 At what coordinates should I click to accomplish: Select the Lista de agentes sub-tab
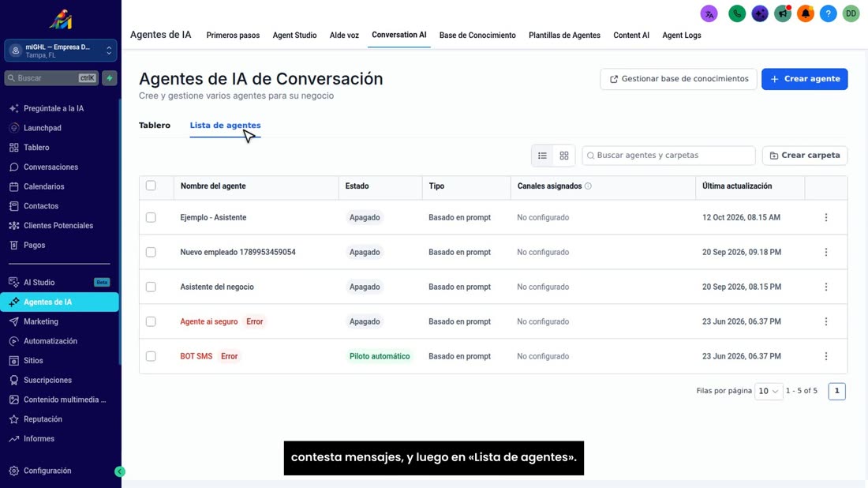(226, 126)
